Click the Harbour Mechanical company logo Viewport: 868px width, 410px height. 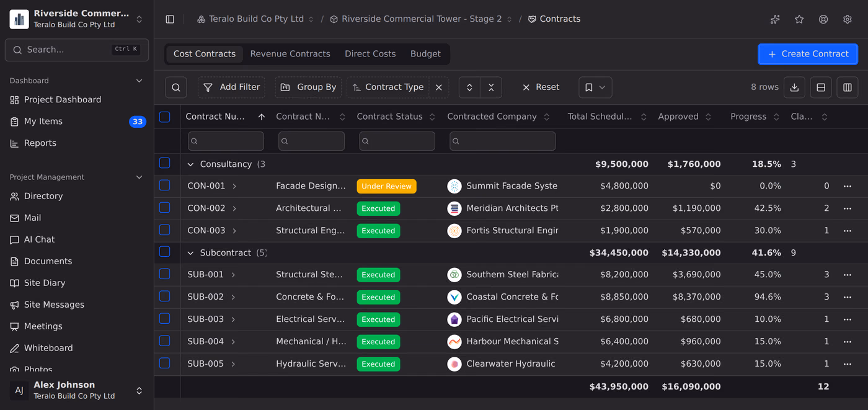click(454, 342)
